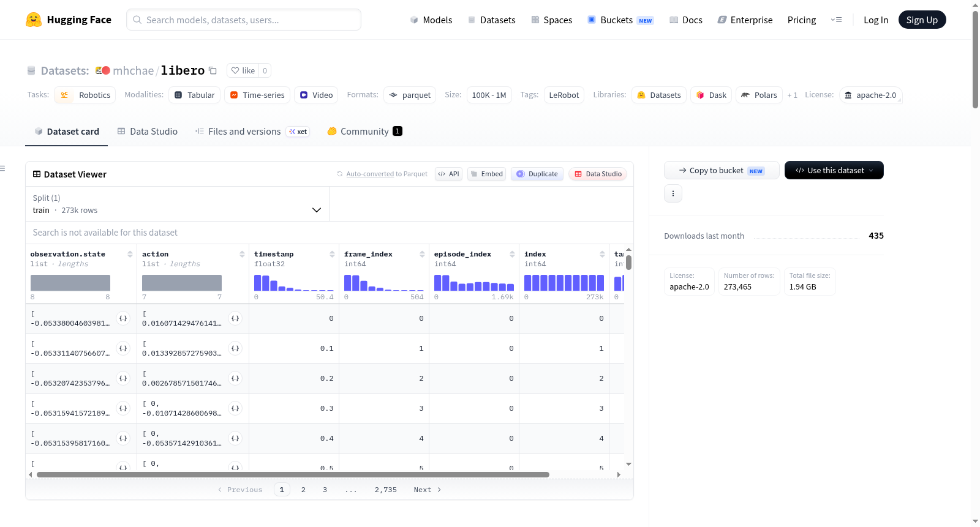Open the Polars library tag
Viewport: 980px width, 527px height.
759,95
